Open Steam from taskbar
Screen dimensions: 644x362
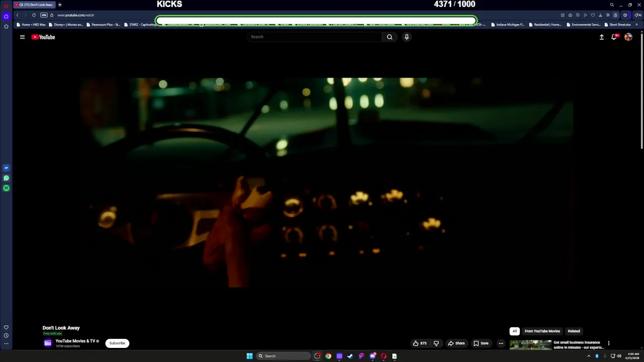350,356
